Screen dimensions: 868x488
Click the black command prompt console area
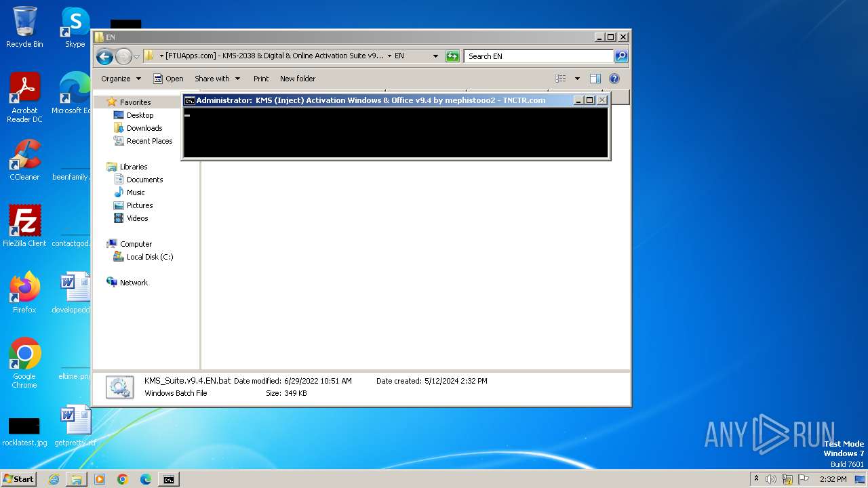pos(396,133)
